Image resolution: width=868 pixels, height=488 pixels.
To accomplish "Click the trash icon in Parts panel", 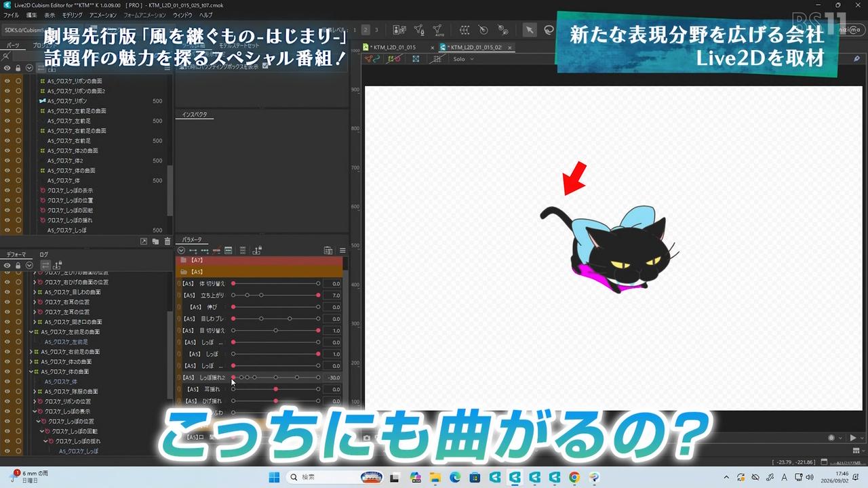I will (167, 241).
